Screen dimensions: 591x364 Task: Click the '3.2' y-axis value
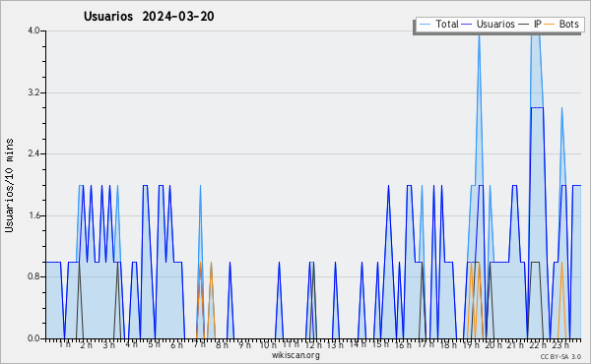[x=33, y=92]
